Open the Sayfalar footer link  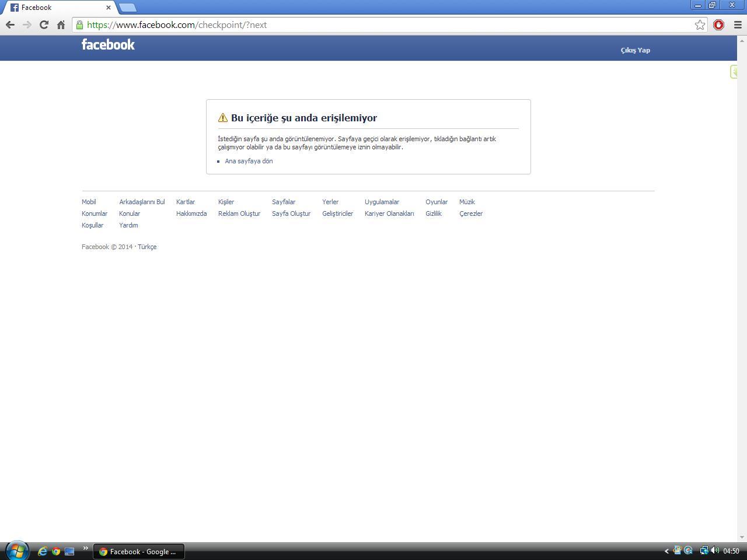point(284,202)
